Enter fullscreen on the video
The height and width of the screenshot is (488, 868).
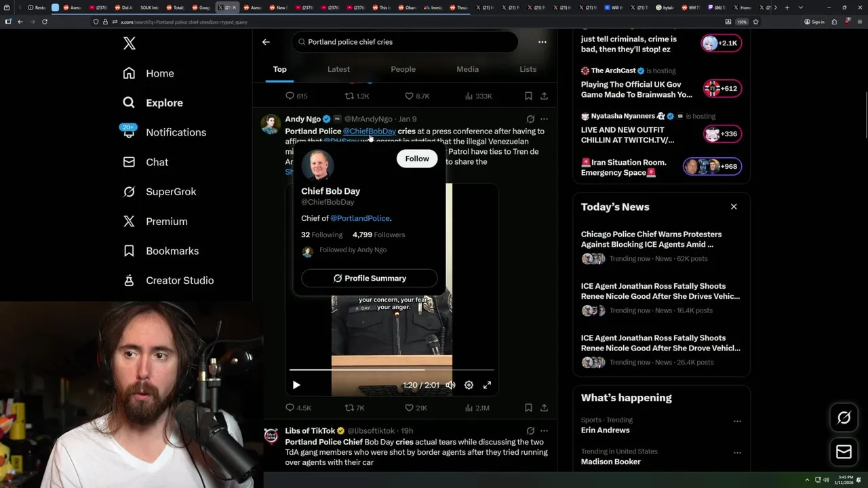coord(487,385)
